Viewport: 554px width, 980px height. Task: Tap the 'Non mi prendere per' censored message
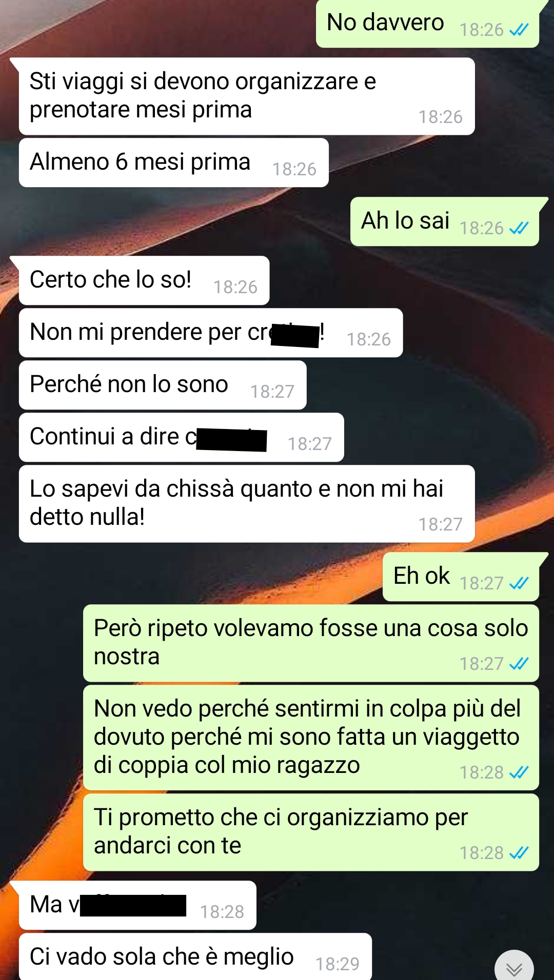[211, 333]
